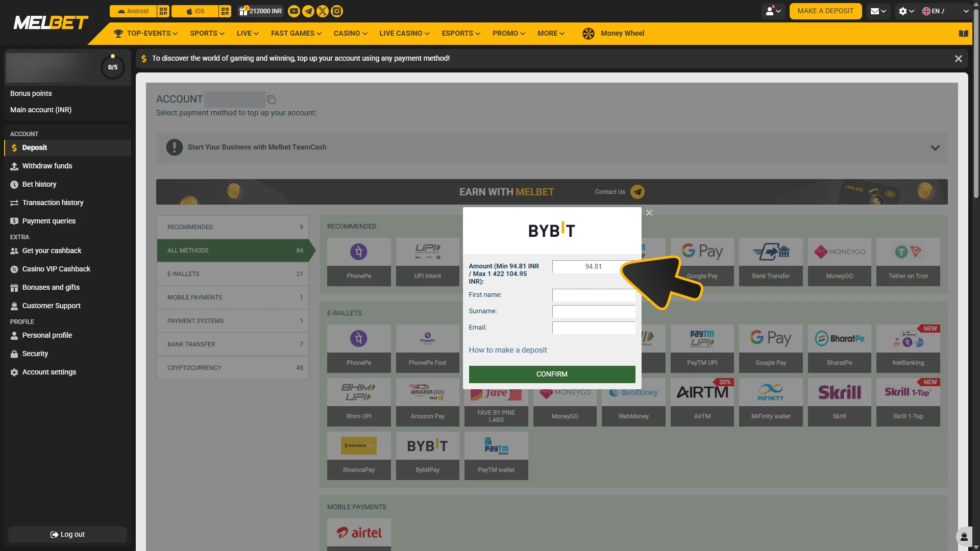Copy the account number icon
This screenshot has height=551, width=980.
click(272, 99)
